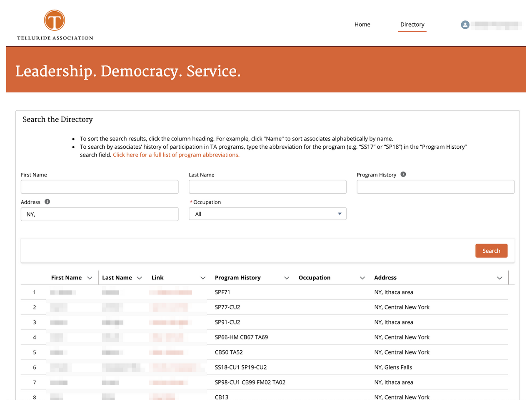Focus the First Name search field
This screenshot has width=532, height=404.
pyautogui.click(x=100, y=187)
